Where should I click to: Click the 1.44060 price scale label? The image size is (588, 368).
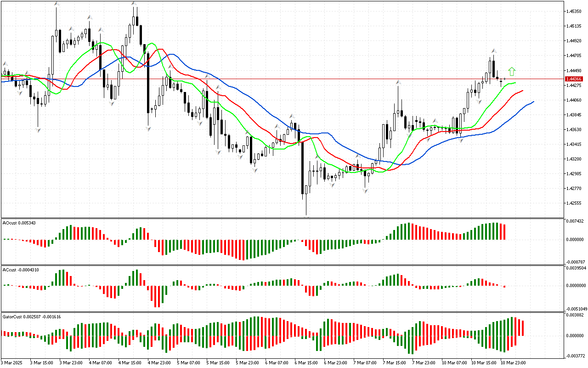574,100
